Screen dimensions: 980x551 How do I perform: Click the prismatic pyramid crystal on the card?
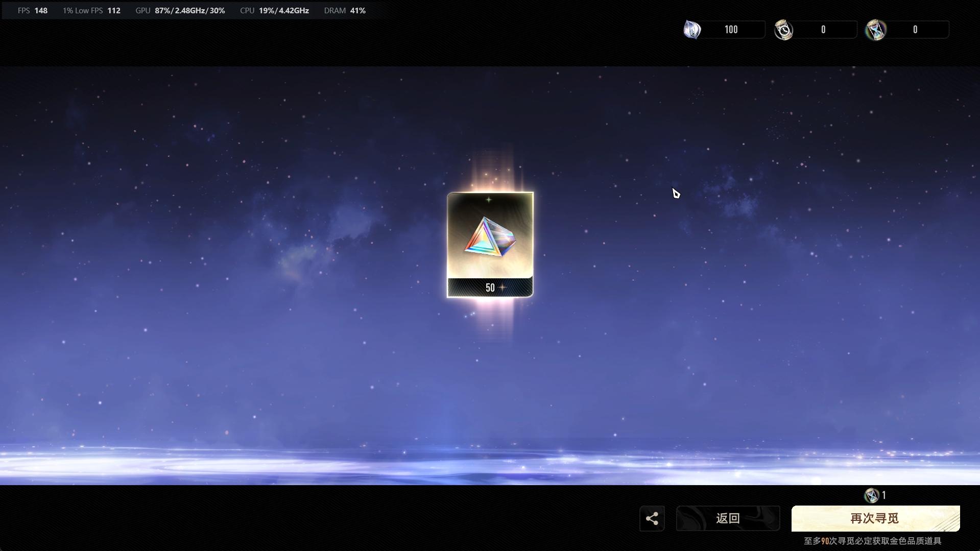click(x=489, y=237)
